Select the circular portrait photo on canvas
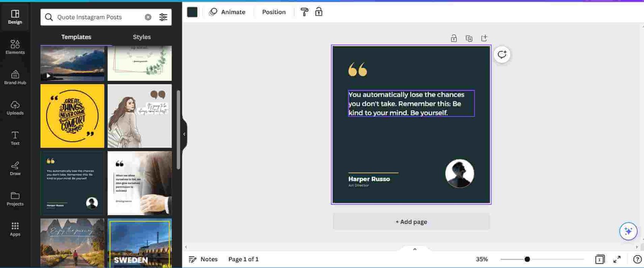This screenshot has height=268, width=644. pos(459,173)
